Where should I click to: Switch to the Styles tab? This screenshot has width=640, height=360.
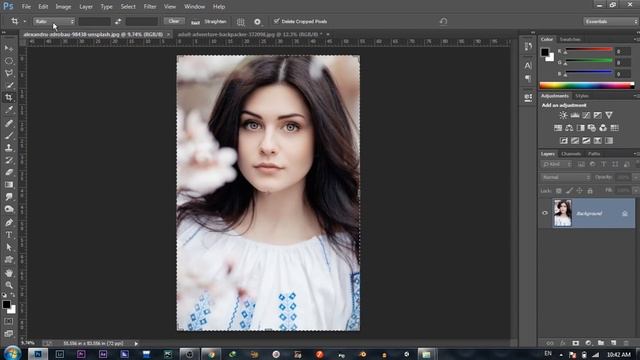(582, 96)
